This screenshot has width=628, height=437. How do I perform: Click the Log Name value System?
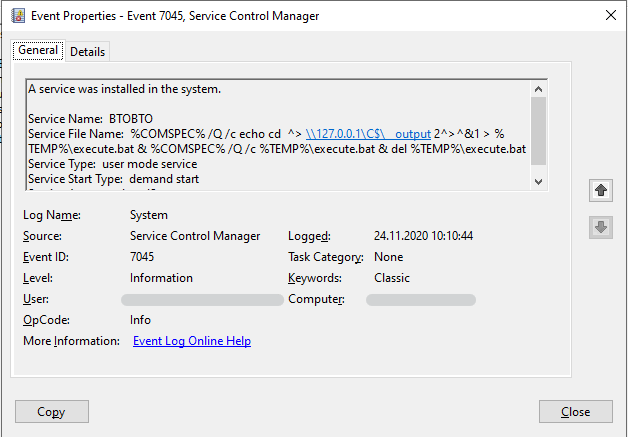[x=149, y=215]
